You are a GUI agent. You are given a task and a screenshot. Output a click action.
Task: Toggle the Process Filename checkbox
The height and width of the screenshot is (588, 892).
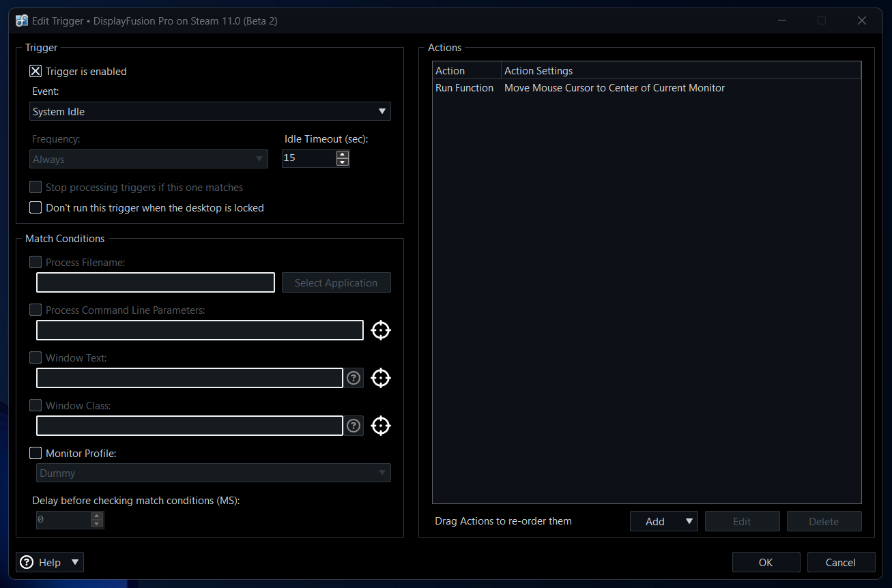[35, 262]
